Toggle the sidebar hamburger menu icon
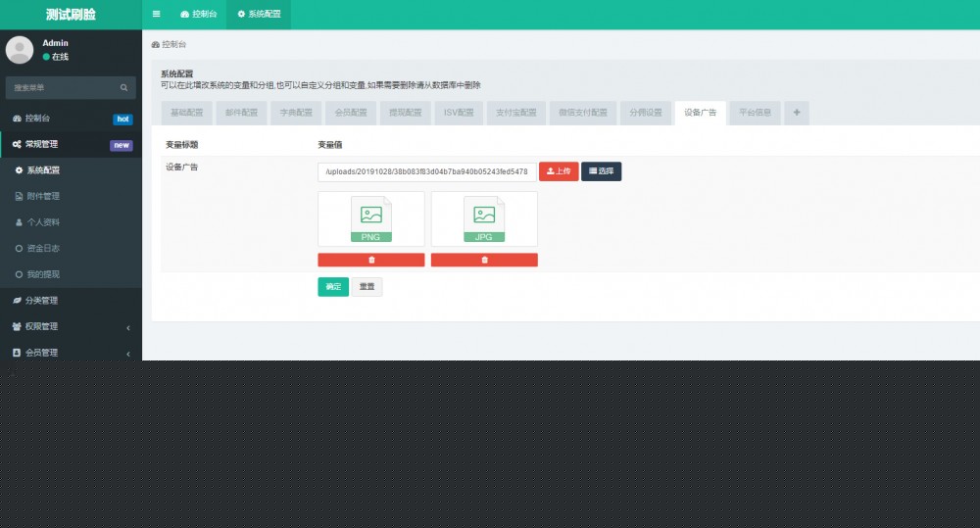Viewport: 980px width, 528px height. point(156,15)
